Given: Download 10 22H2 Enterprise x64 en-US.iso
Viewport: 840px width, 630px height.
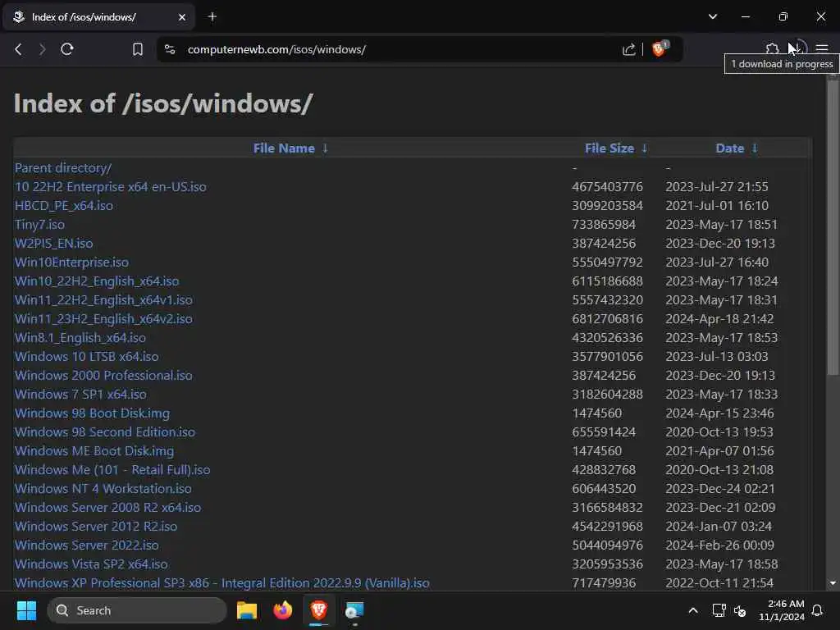Looking at the screenshot, I should pyautogui.click(x=111, y=187).
